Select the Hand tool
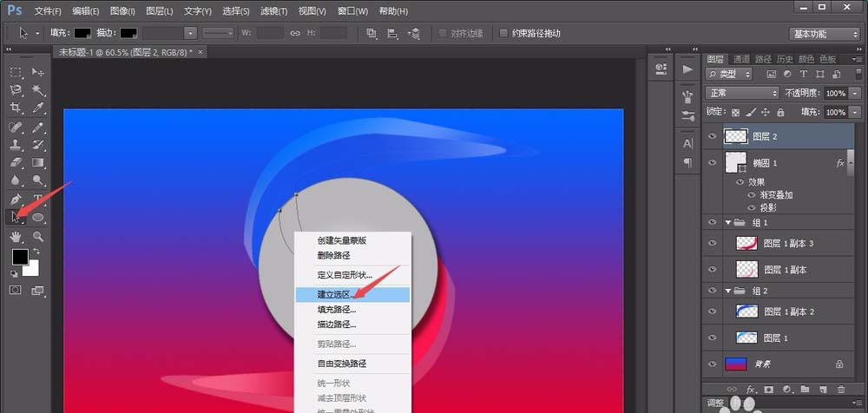The height and width of the screenshot is (413, 868). pyautogui.click(x=16, y=236)
